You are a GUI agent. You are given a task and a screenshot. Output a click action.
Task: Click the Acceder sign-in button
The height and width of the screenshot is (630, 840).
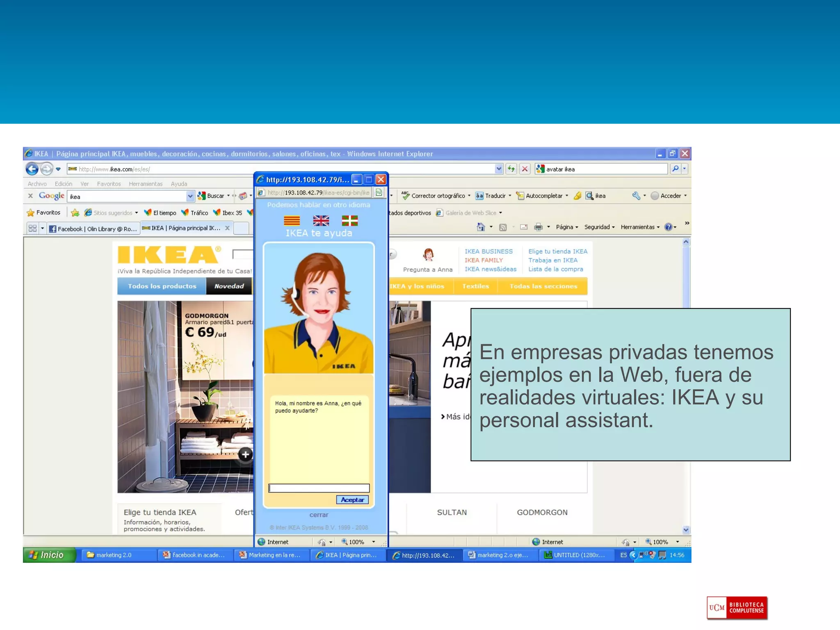pyautogui.click(x=669, y=196)
